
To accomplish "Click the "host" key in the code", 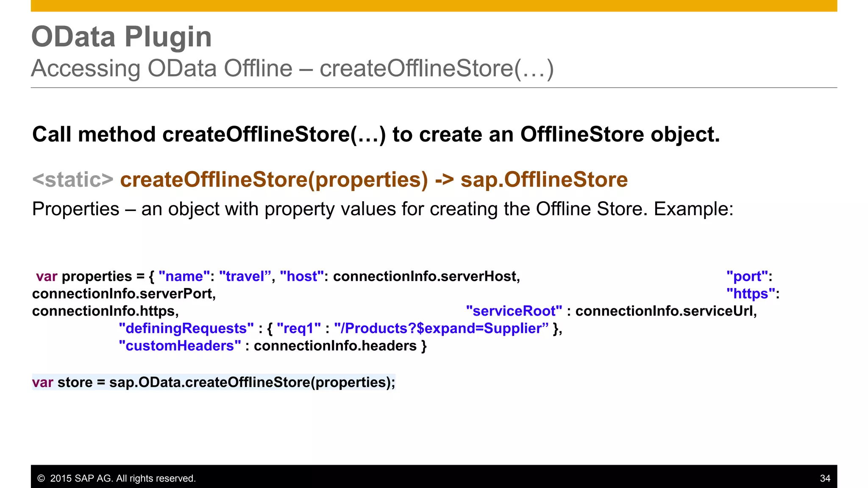I will coord(302,276).
